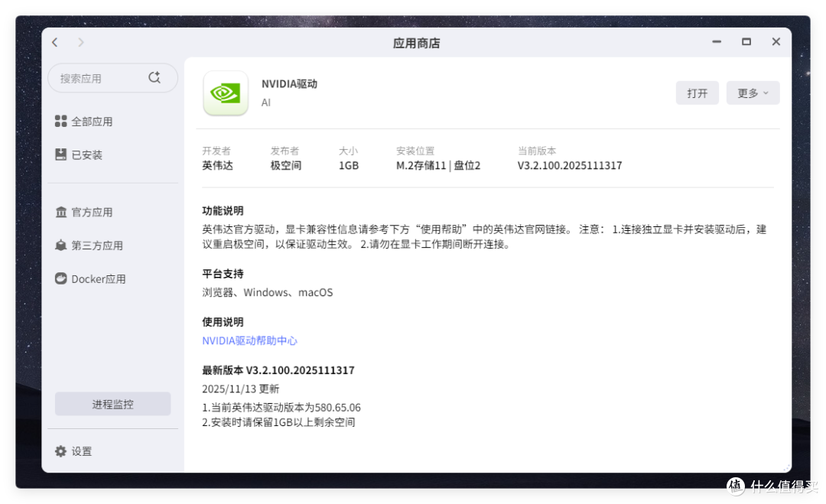Expand the 更多 dropdown
Image resolution: width=826 pixels, height=504 pixels.
(x=753, y=93)
